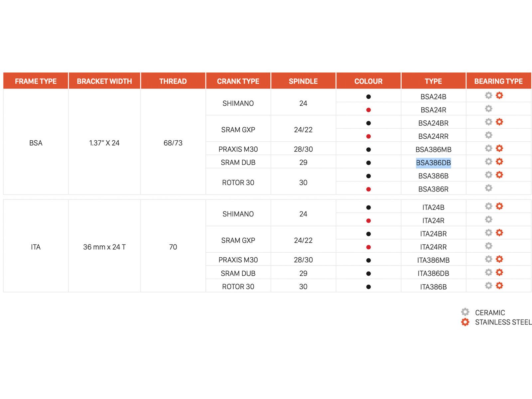Image resolution: width=532 pixels, height=399 pixels.
Task: Click the FRAME TYPE column header
Action: click(x=36, y=81)
